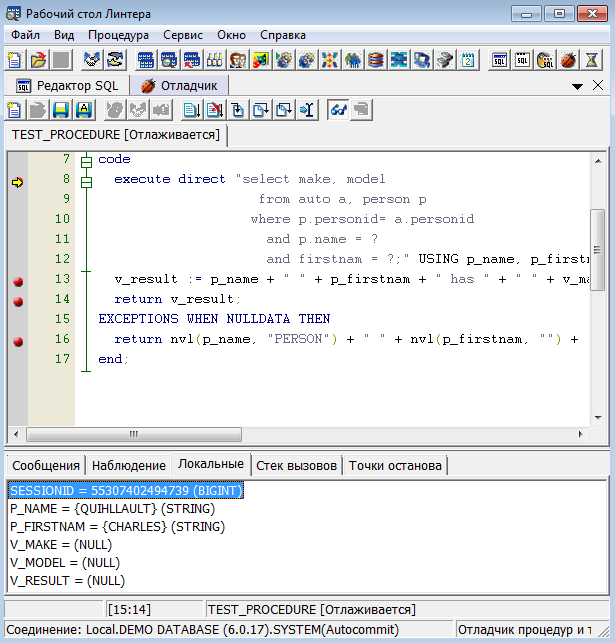Screen dimensions: 615x643
Task: Click the glasses watch icon in debugger toolbar
Action: (x=338, y=110)
